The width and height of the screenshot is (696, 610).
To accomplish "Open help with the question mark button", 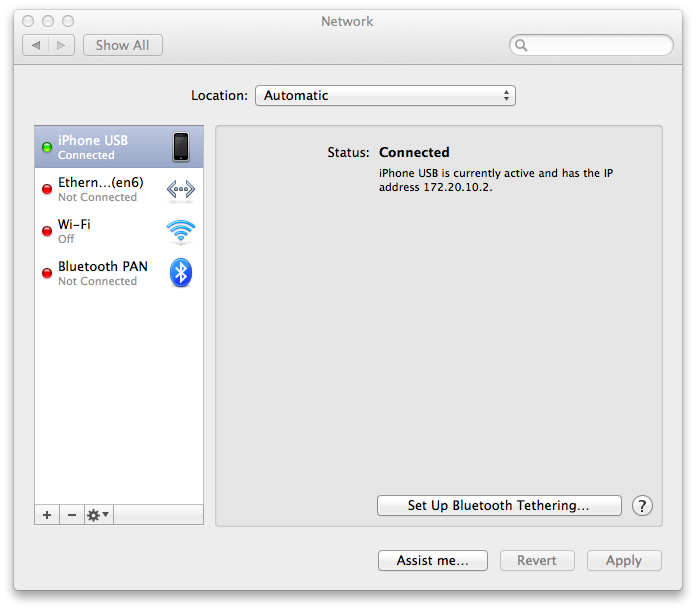I will 642,506.
